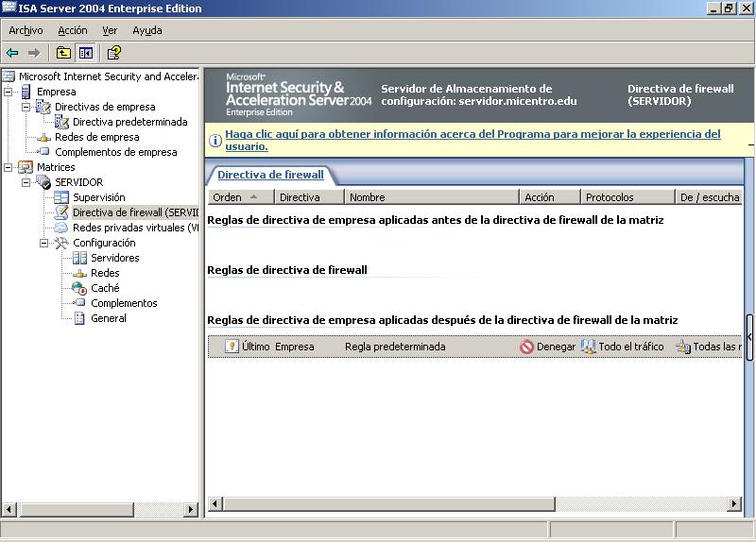Toggle the Show/Hide console tree icon
The width and height of the screenshot is (756, 542).
[x=86, y=53]
